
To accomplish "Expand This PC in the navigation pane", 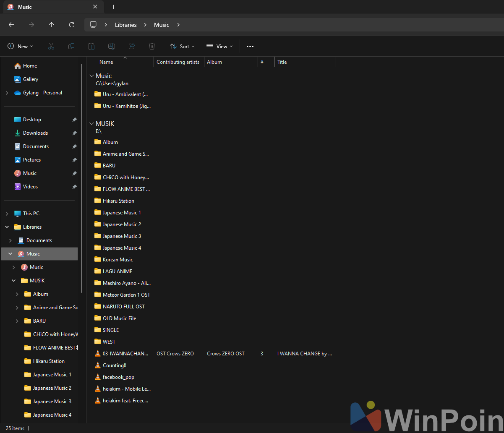I will [7, 213].
